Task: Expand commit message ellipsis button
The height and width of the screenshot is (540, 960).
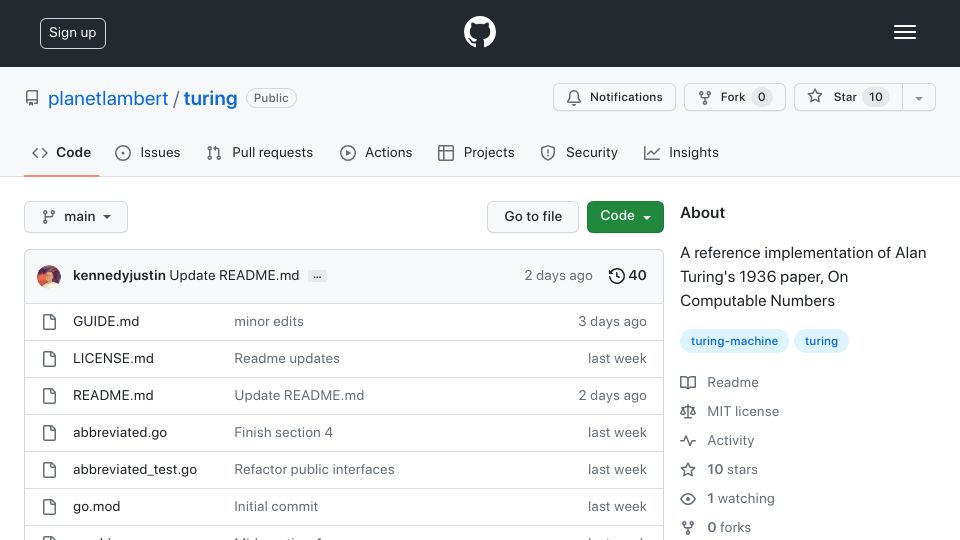Action: (x=317, y=276)
